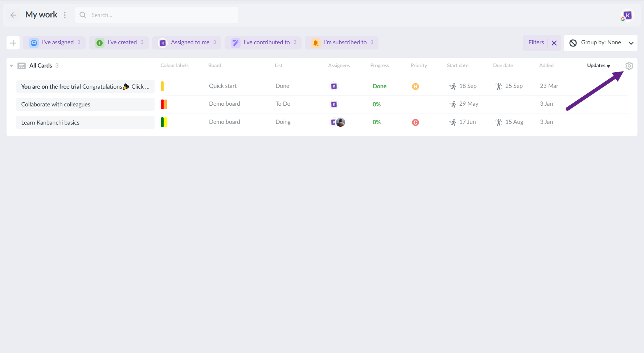Screen dimensions: 644x353
Task: Select the I'm subscribed to filter tab
Action: pyautogui.click(x=342, y=42)
